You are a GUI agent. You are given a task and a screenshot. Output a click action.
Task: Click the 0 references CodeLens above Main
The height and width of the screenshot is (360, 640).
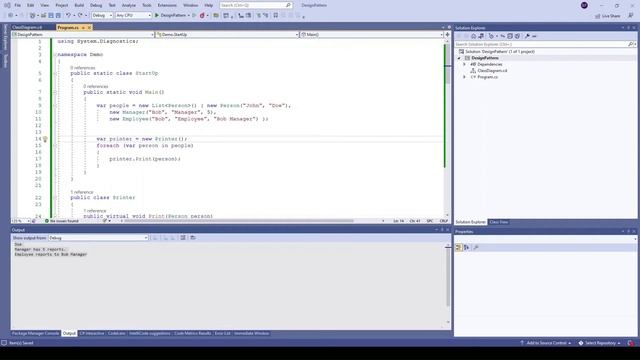coord(96,87)
